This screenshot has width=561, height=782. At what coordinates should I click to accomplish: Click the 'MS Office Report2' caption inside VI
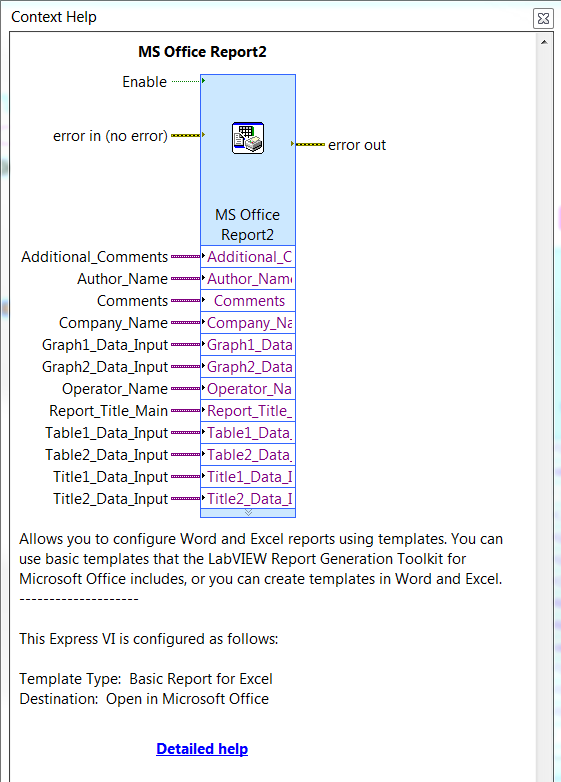(x=247, y=224)
